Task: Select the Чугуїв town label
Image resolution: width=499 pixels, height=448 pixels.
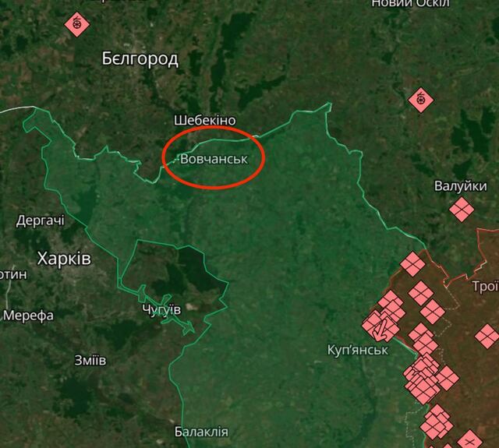Action: pos(161,309)
